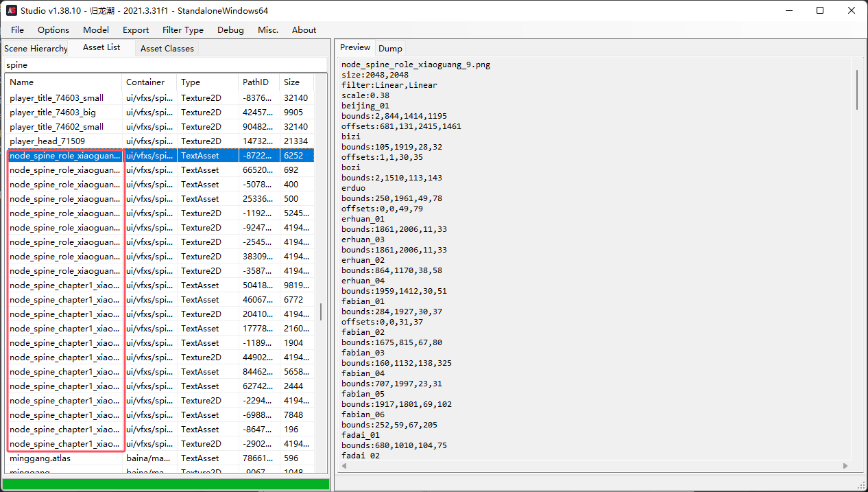Sort by the Type column header

[x=208, y=82]
